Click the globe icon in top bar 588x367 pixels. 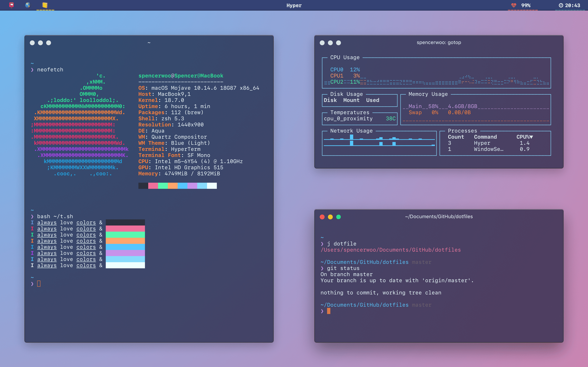coord(28,5)
